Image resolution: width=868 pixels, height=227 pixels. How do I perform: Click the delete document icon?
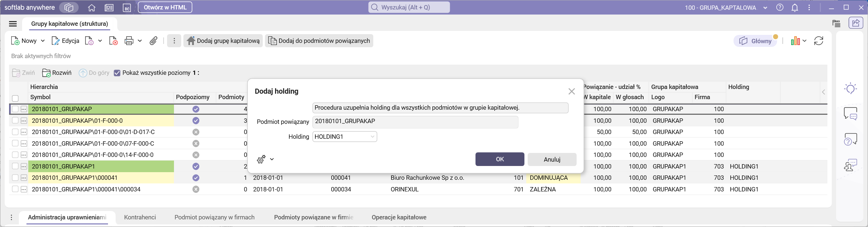113,41
